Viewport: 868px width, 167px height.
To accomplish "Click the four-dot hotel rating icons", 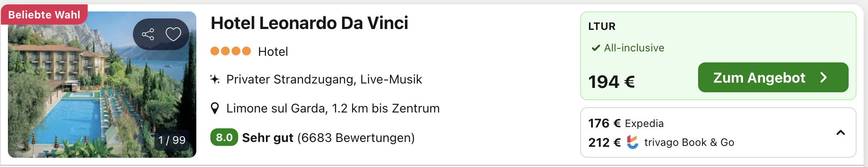I will [231, 51].
